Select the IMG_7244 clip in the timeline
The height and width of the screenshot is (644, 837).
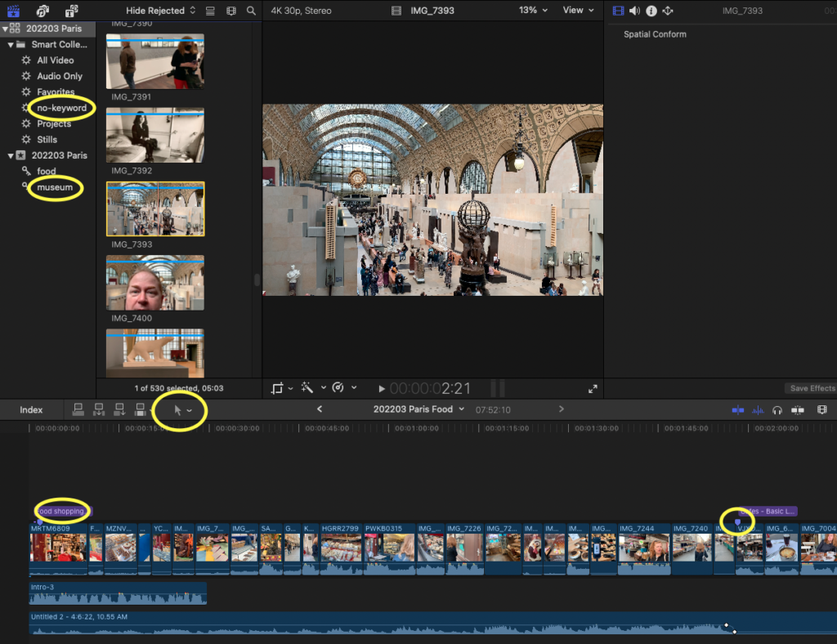pyautogui.click(x=644, y=549)
